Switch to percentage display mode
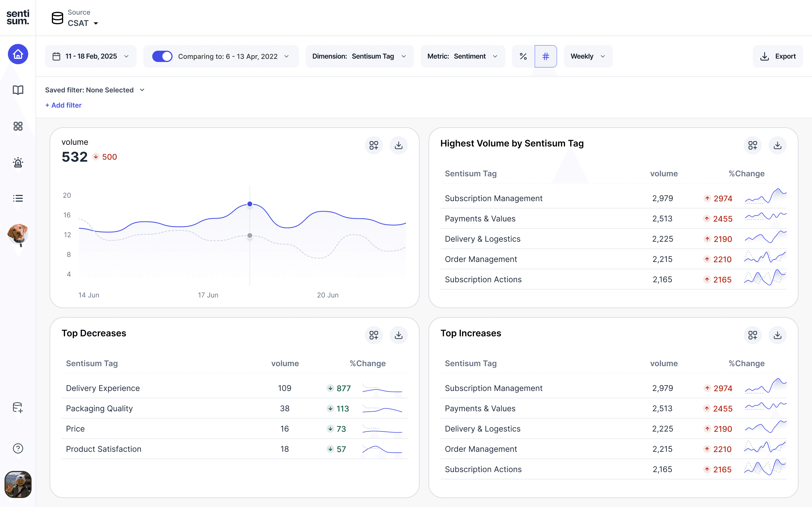 (x=523, y=56)
